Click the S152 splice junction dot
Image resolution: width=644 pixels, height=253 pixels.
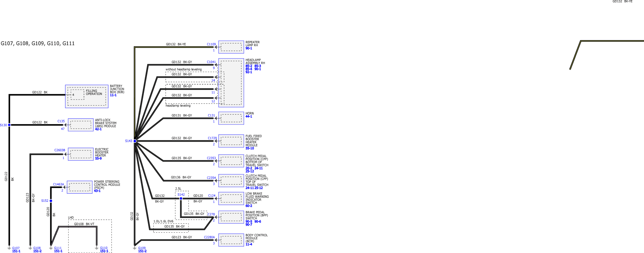coord(51,201)
